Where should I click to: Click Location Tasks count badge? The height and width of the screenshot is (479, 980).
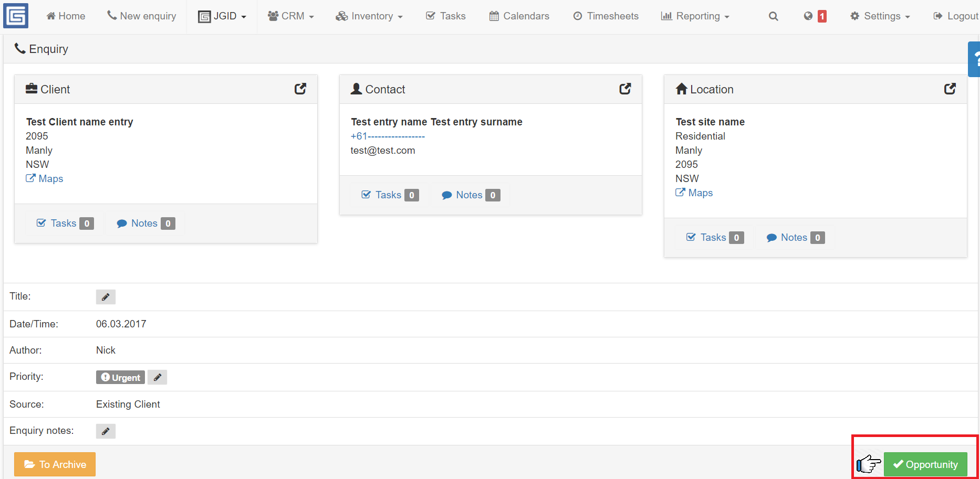[x=736, y=238]
